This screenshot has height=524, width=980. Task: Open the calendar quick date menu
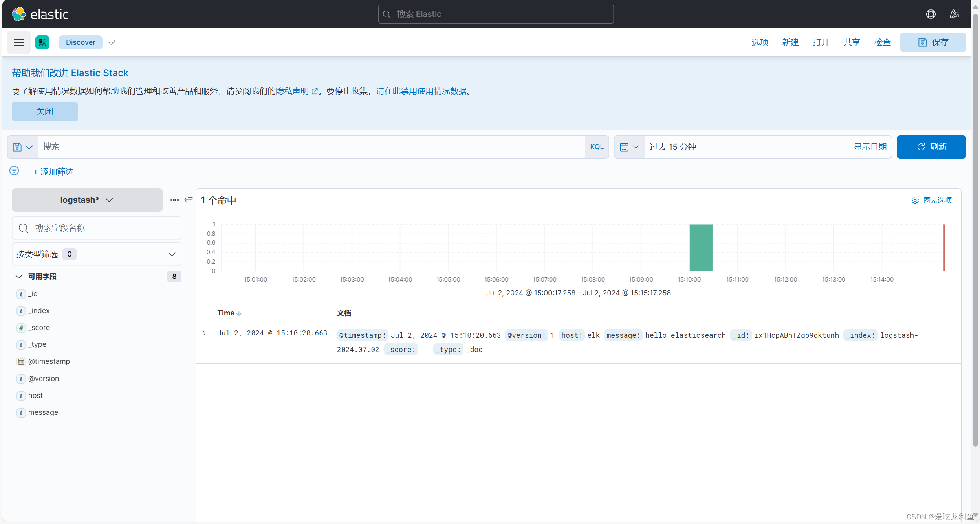tap(629, 147)
